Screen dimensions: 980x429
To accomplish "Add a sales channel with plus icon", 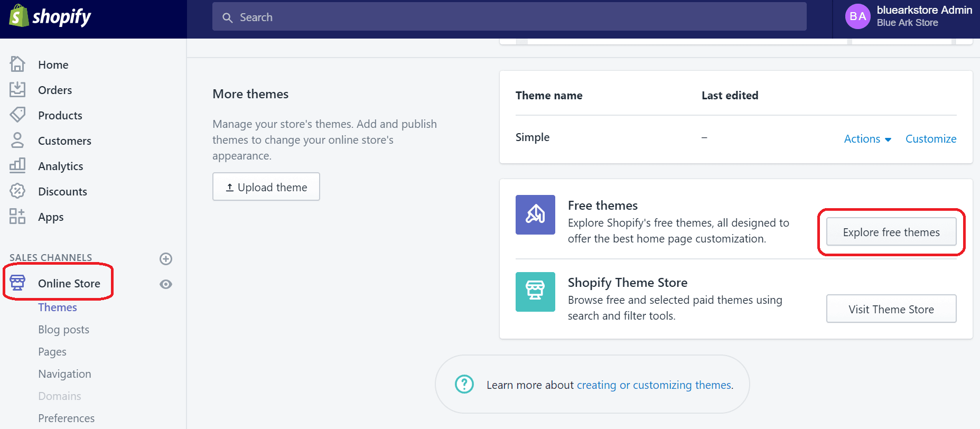I will [166, 259].
